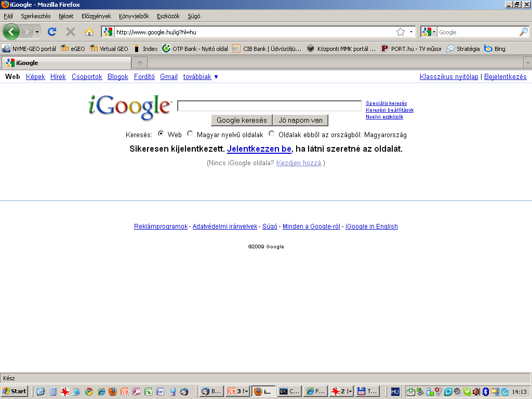Viewport: 532px width, 399px height.
Task: Open the Előzmények menu
Action: 96,16
